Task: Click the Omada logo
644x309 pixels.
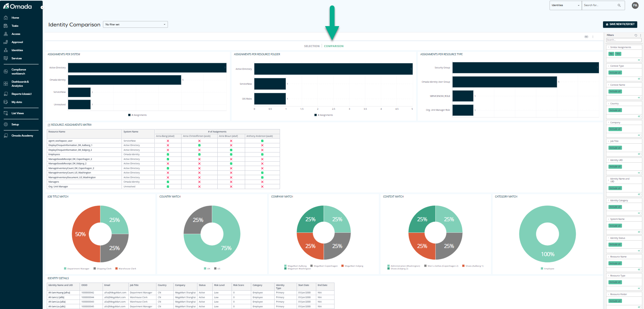Action: click(x=18, y=6)
